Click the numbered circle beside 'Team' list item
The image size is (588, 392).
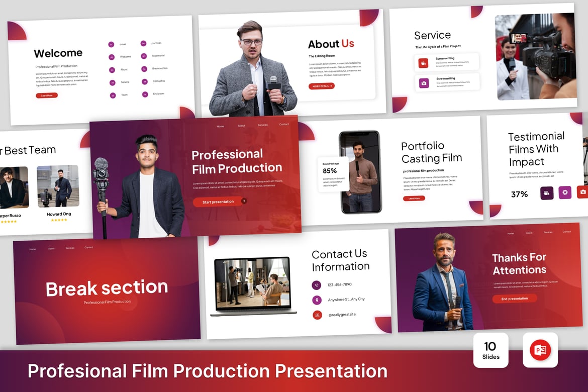pyautogui.click(x=113, y=95)
